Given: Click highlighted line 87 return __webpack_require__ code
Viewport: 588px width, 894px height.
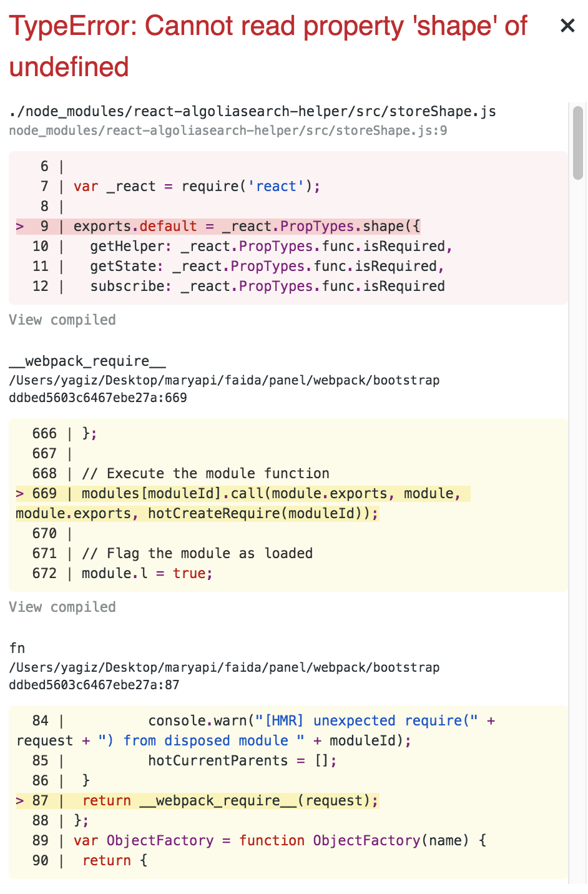Looking at the screenshot, I should coord(230,800).
